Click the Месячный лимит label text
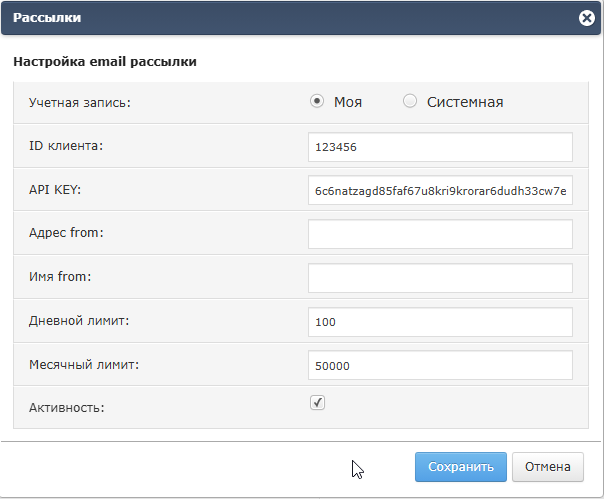604x499 pixels. coord(83,365)
